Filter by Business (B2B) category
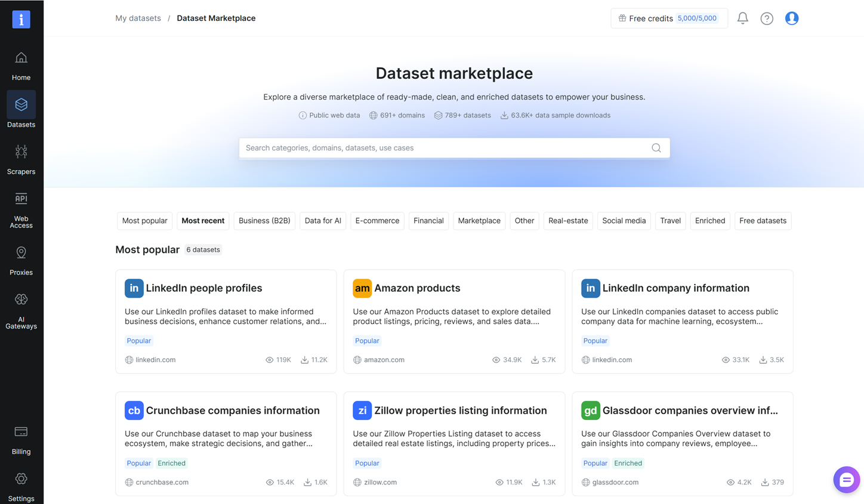Screen dimensions: 864x504 point(264,221)
